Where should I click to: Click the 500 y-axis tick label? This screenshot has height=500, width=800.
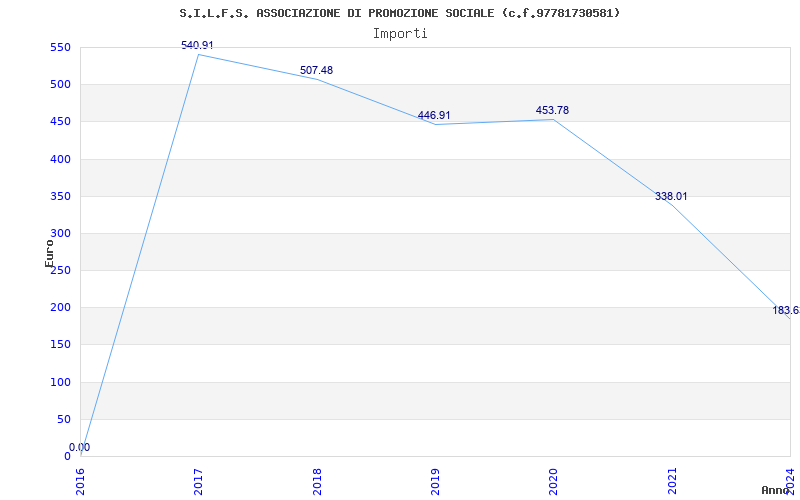[60, 85]
